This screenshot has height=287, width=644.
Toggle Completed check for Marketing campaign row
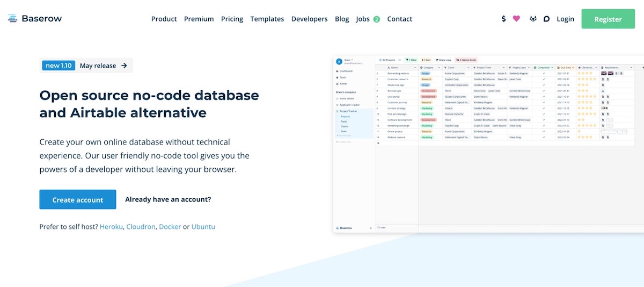coord(544,126)
